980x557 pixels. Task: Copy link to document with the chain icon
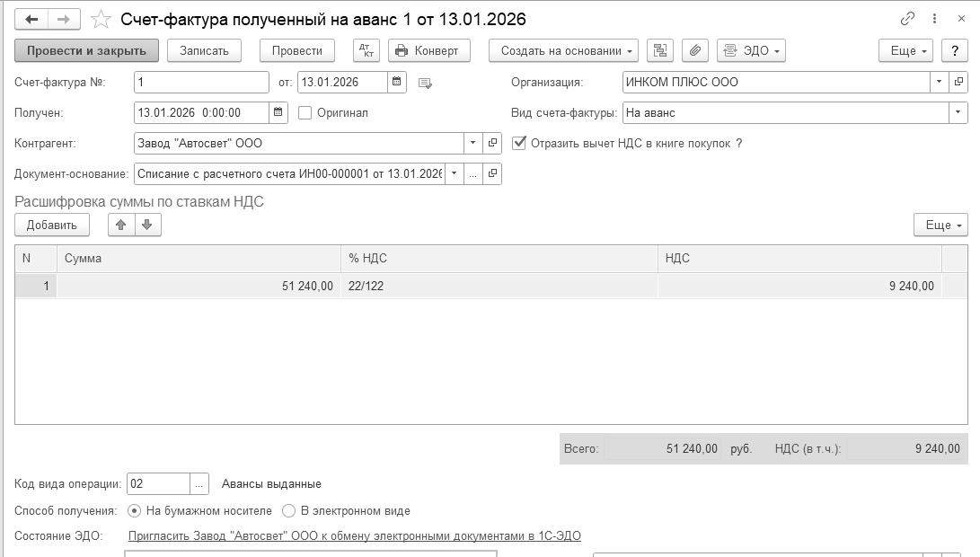907,19
